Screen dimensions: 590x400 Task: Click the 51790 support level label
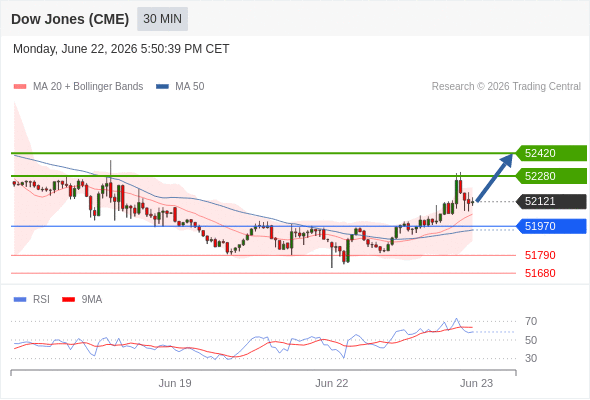pyautogui.click(x=540, y=256)
